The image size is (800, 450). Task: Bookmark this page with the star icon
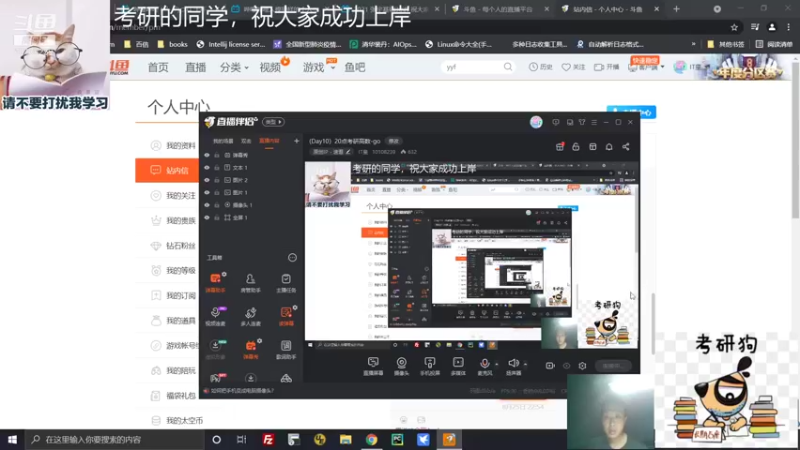click(734, 27)
